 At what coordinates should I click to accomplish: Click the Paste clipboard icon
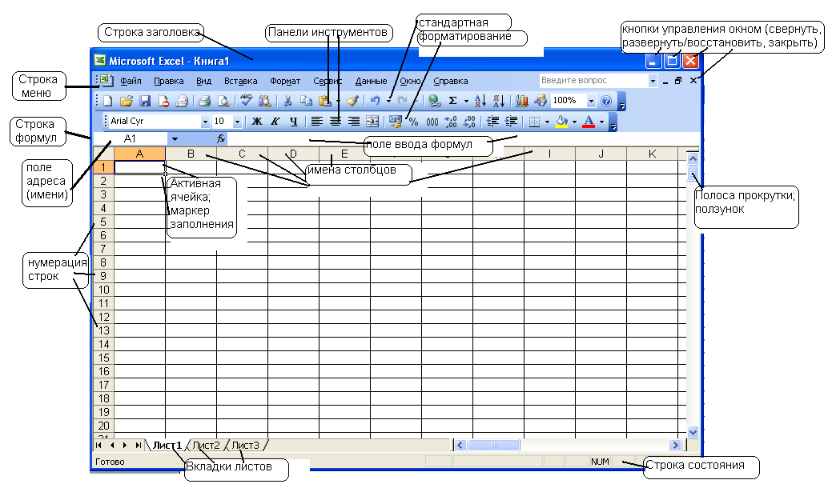pyautogui.click(x=324, y=101)
